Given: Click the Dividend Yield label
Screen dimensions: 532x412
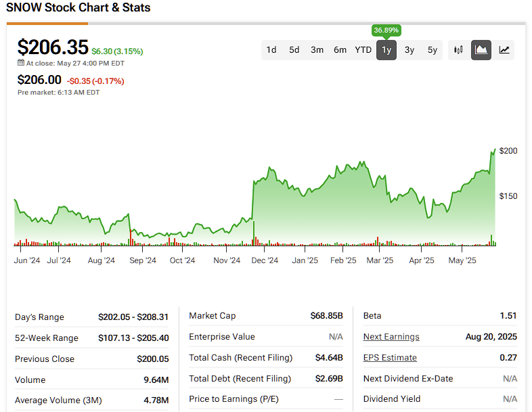Looking at the screenshot, I should pos(392,398).
